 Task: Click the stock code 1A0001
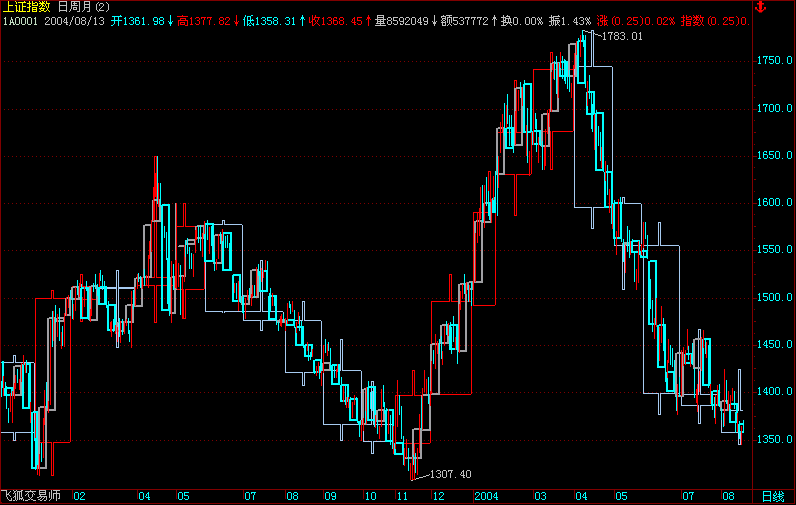pos(20,21)
